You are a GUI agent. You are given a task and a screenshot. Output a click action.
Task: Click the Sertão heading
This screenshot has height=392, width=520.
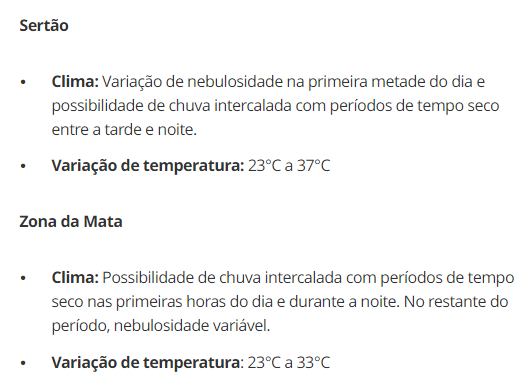[44, 26]
